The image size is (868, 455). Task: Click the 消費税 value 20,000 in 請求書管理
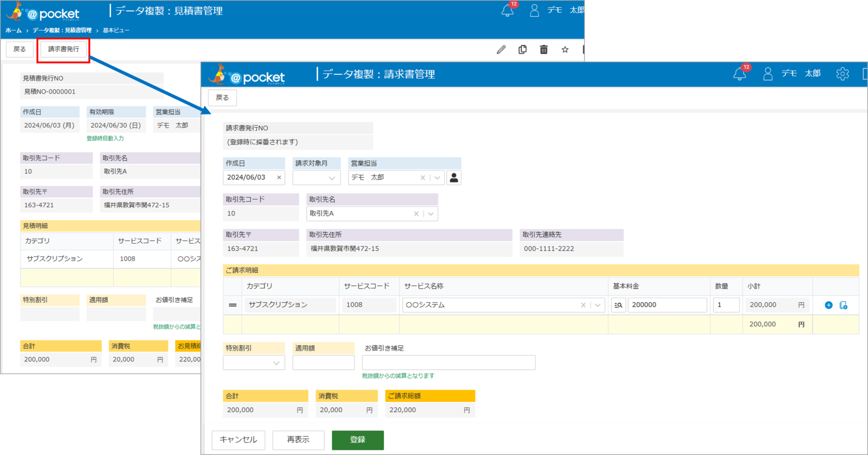[331, 410]
